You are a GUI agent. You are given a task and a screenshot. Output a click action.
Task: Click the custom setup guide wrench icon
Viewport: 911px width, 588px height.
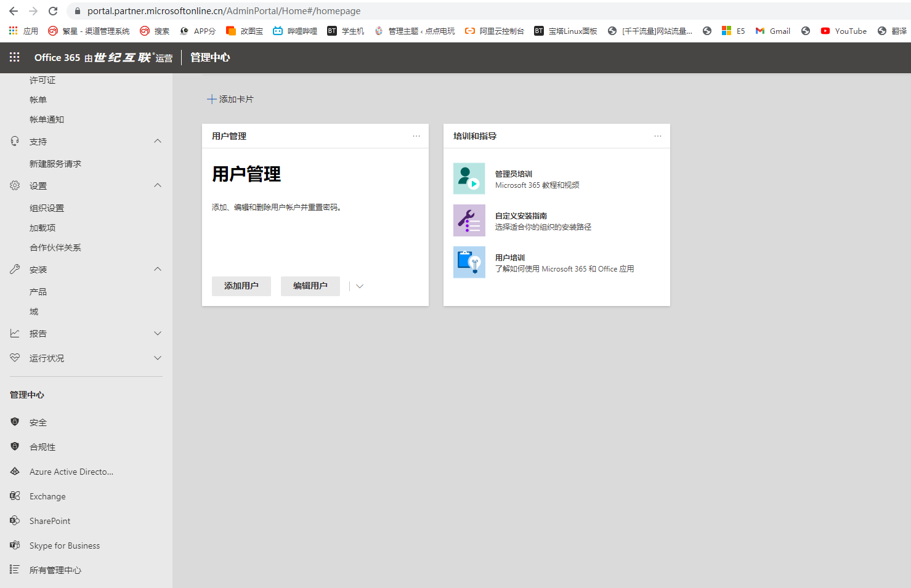[x=469, y=220]
